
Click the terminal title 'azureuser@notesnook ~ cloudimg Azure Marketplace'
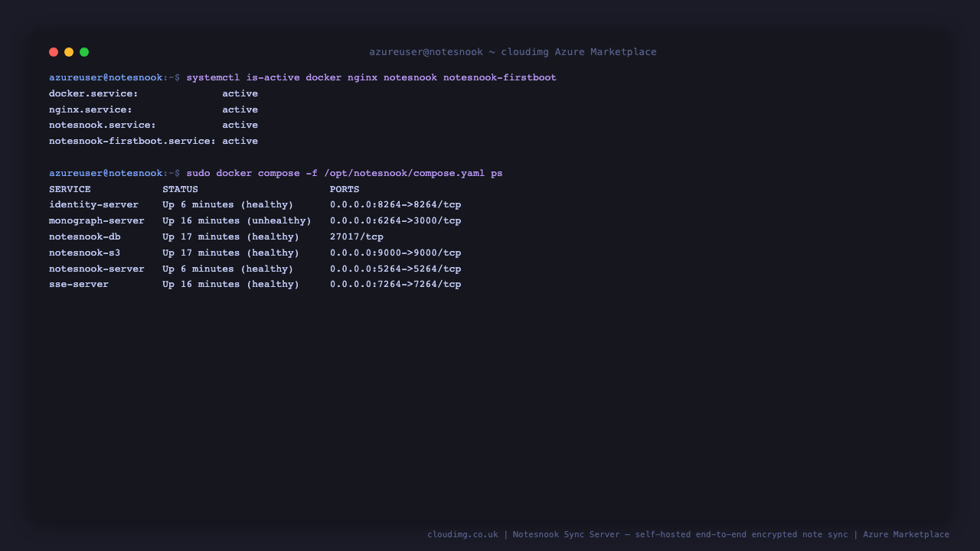[x=513, y=52]
